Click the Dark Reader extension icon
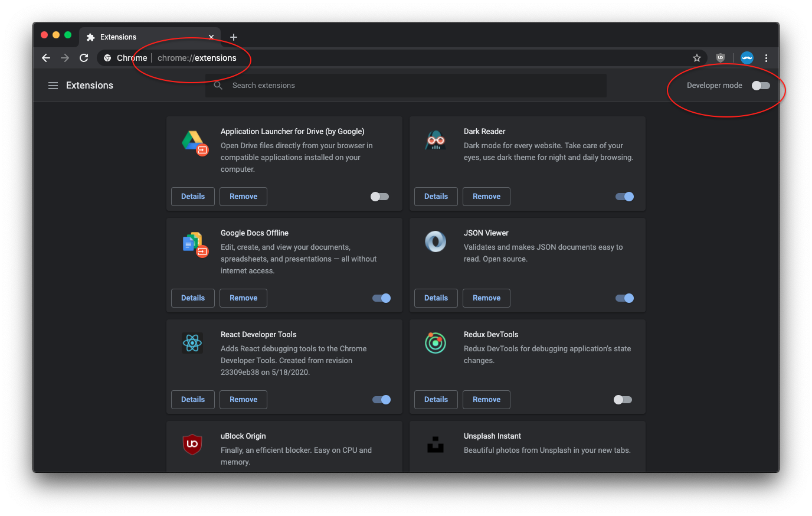Viewport: 812px width, 516px height. pyautogui.click(x=436, y=140)
